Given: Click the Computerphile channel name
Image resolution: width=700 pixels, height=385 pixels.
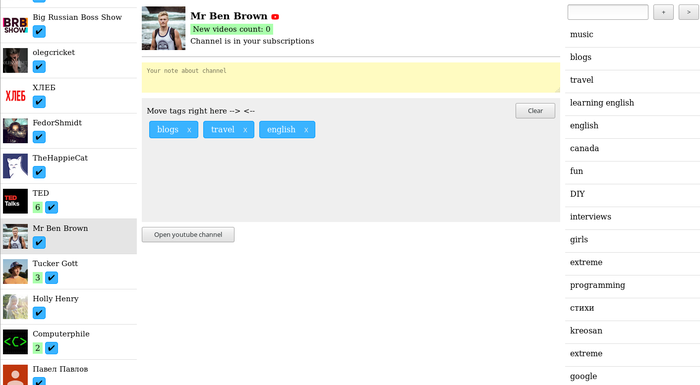Looking at the screenshot, I should [x=61, y=334].
